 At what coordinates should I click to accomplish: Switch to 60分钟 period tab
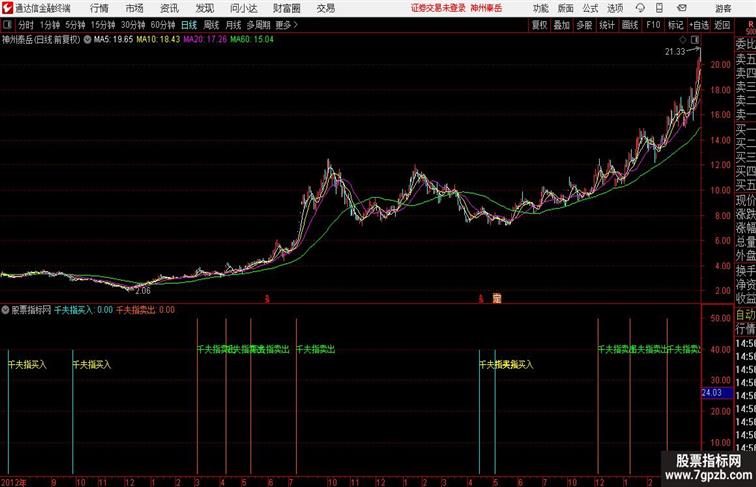point(163,25)
